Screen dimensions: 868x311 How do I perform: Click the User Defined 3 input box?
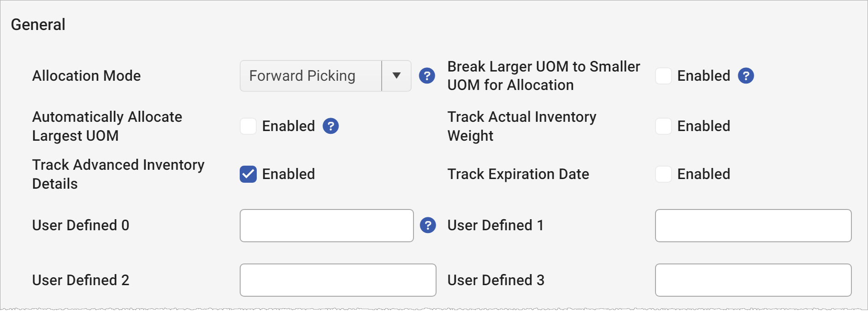(x=753, y=280)
